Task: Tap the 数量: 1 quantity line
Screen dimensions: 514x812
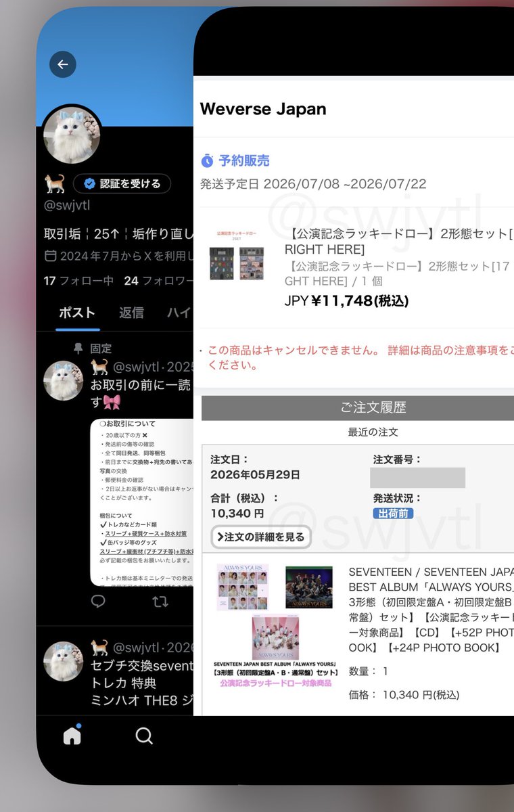Action: tap(369, 671)
